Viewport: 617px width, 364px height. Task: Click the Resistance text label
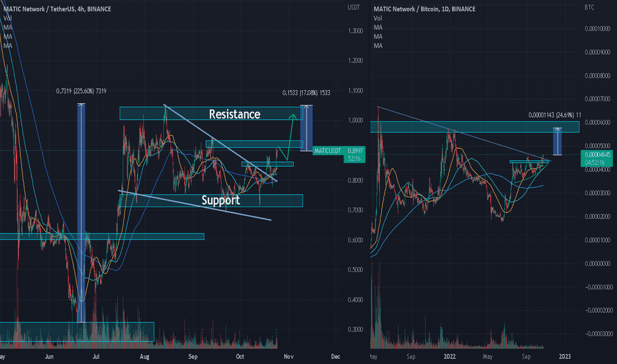[x=234, y=114]
